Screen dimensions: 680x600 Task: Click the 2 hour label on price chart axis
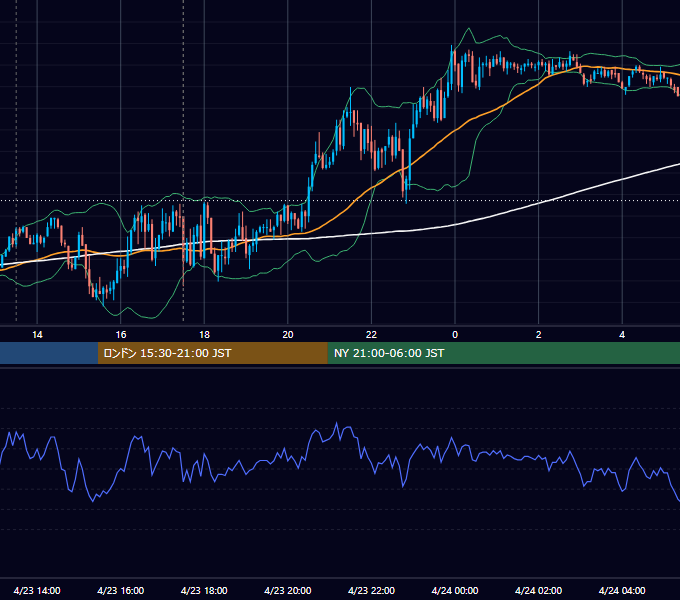[539, 335]
